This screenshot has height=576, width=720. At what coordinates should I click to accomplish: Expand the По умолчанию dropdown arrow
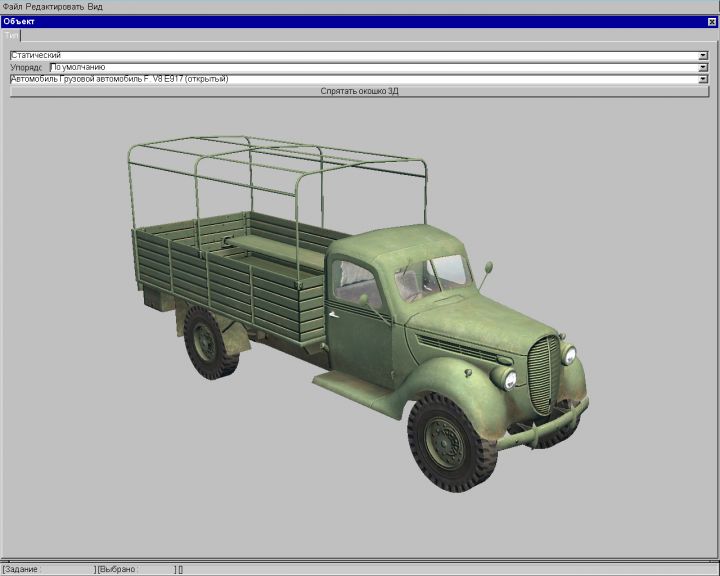pos(704,67)
